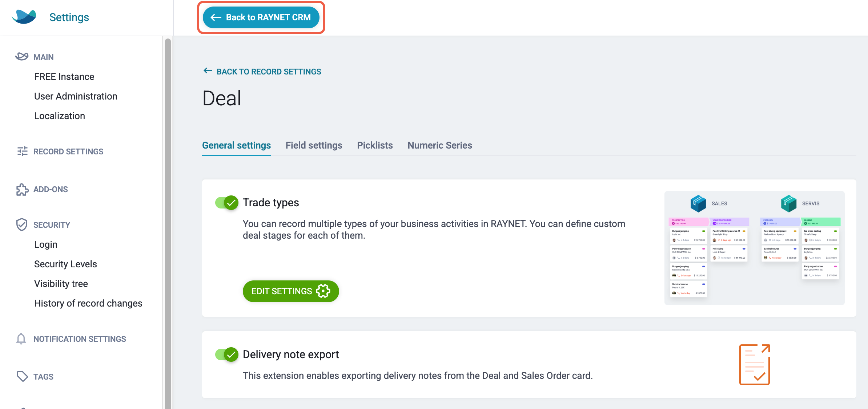This screenshot has height=409, width=868.
Task: Open History of record changes
Action: [88, 303]
